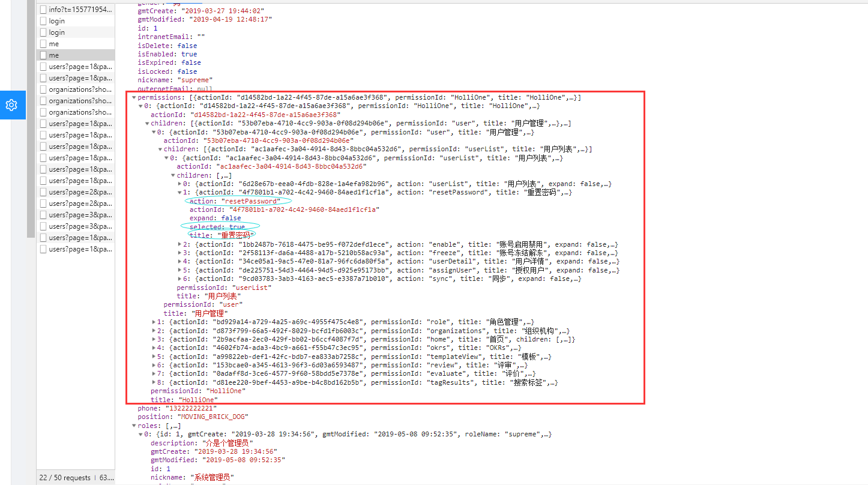Select the info?t=155771954... request
This screenshot has width=868, height=485.
click(x=75, y=10)
